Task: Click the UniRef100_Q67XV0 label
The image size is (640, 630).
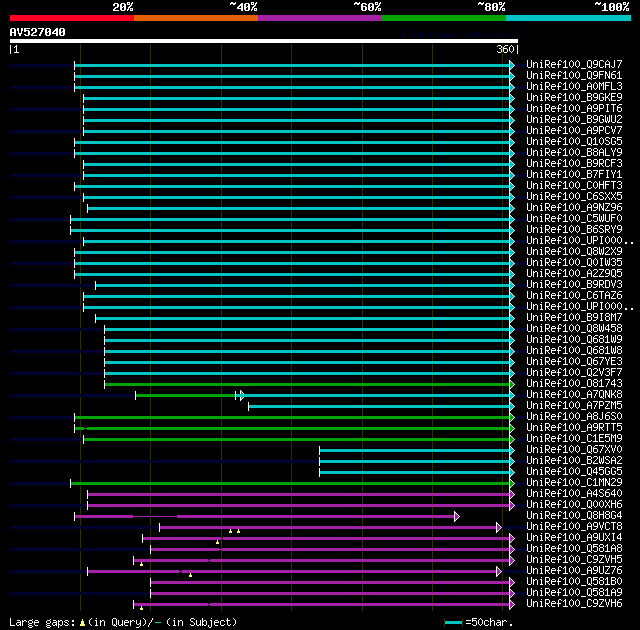Action: [574, 450]
